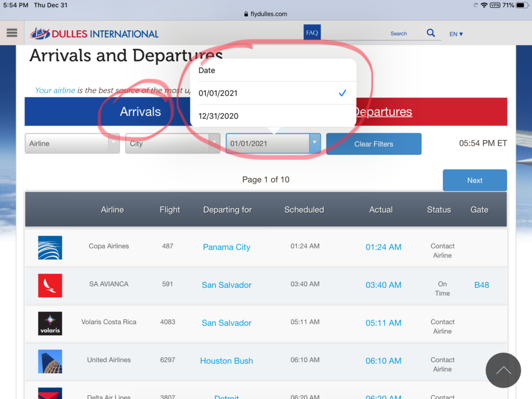Click the Volaris Costa Rica name text
532x399 pixels.
[109, 322]
